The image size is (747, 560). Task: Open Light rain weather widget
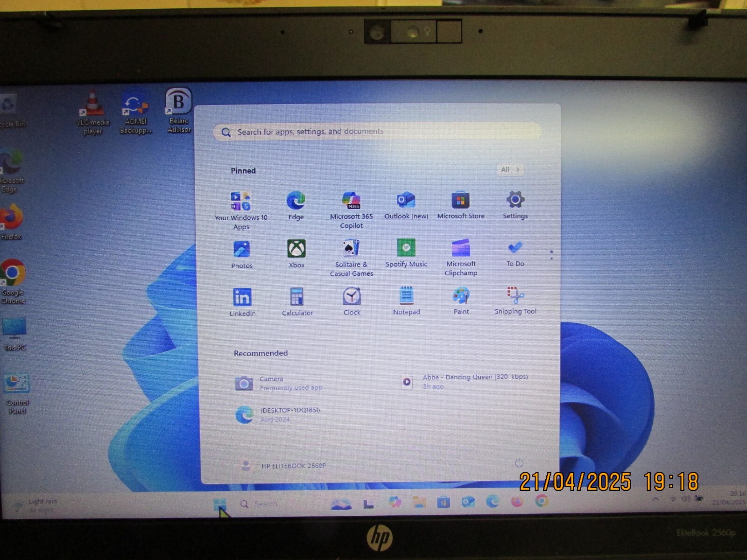point(35,505)
